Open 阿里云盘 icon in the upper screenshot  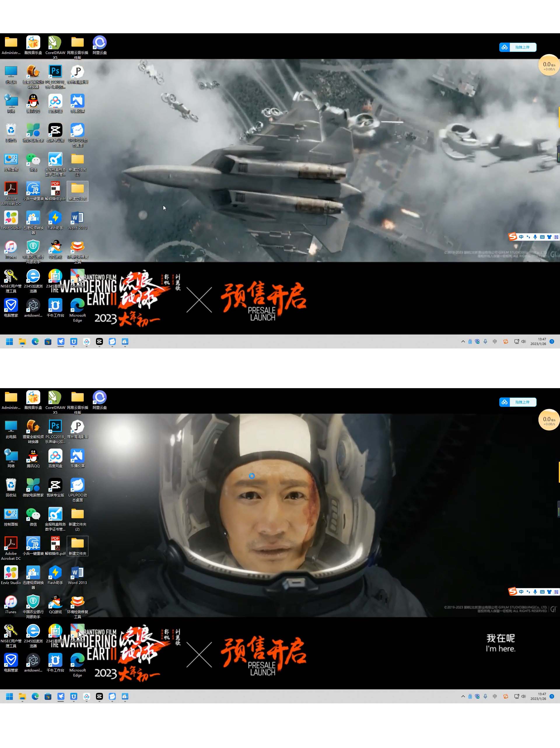[100, 45]
